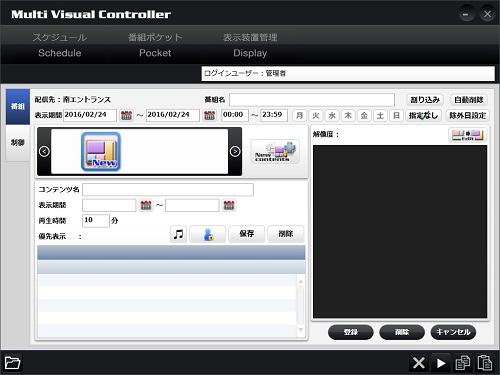Click the content display period end field

coord(192,205)
